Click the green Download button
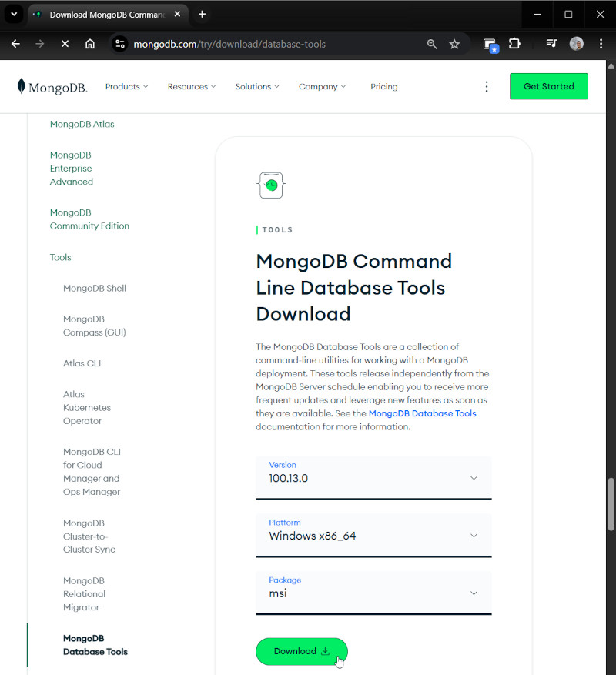The width and height of the screenshot is (616, 675). click(301, 651)
